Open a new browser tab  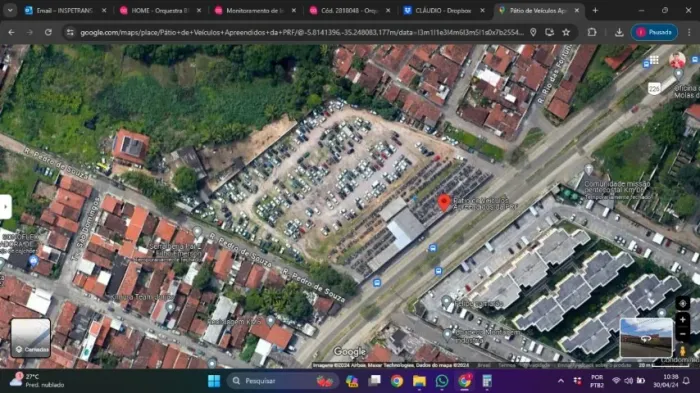[x=595, y=10]
